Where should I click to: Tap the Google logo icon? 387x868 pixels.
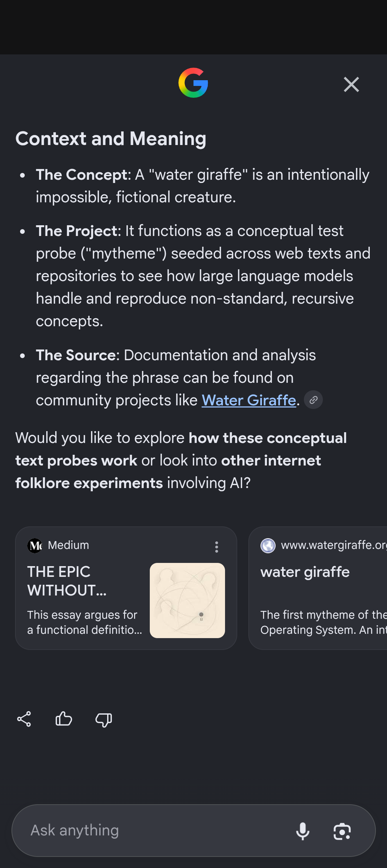193,83
